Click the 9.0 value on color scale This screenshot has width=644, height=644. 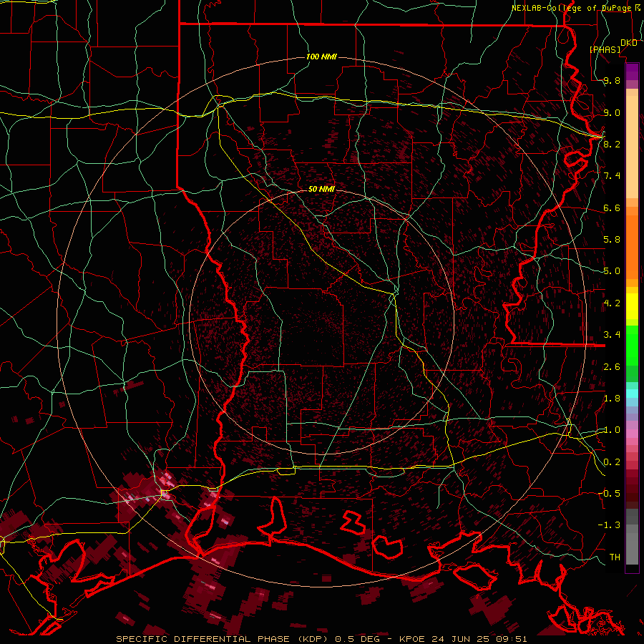tap(612, 112)
